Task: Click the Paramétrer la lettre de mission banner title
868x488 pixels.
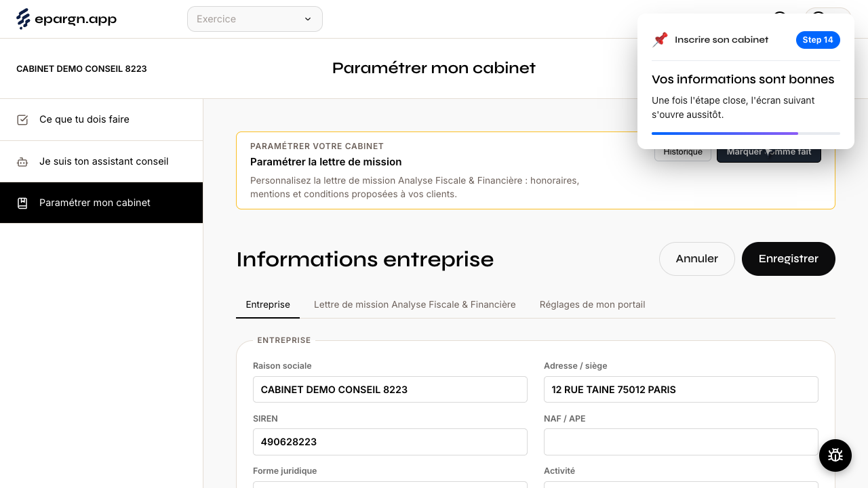Action: [x=326, y=162]
